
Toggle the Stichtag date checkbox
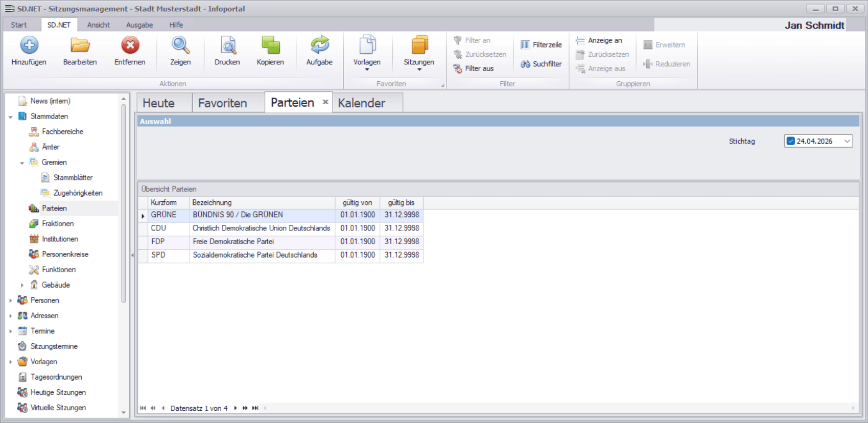click(791, 141)
